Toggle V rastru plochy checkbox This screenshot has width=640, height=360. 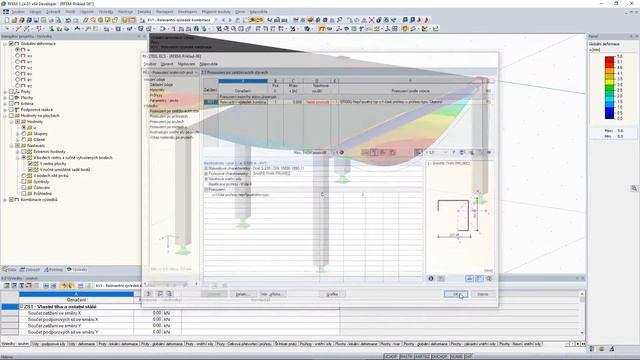pos(30,164)
